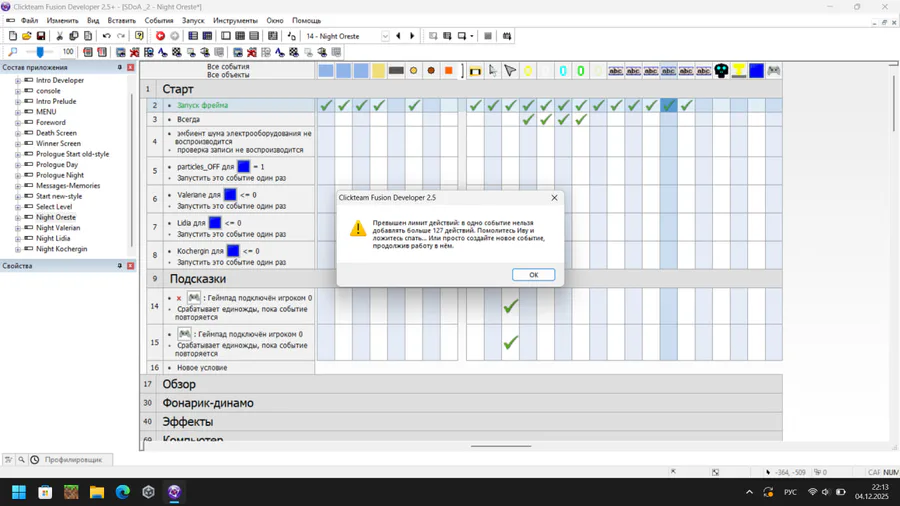
Task: Open the 14 - Night Oreste frame dropdown
Action: (385, 36)
